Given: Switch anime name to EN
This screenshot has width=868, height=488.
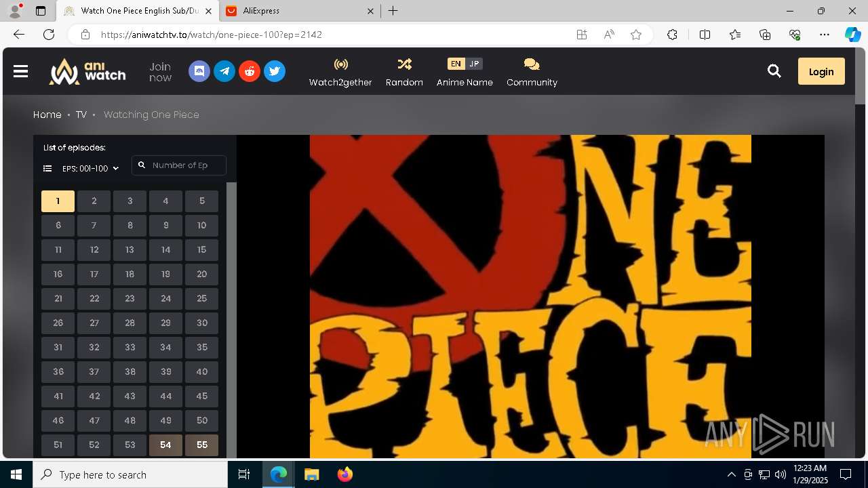Looking at the screenshot, I should (x=456, y=64).
